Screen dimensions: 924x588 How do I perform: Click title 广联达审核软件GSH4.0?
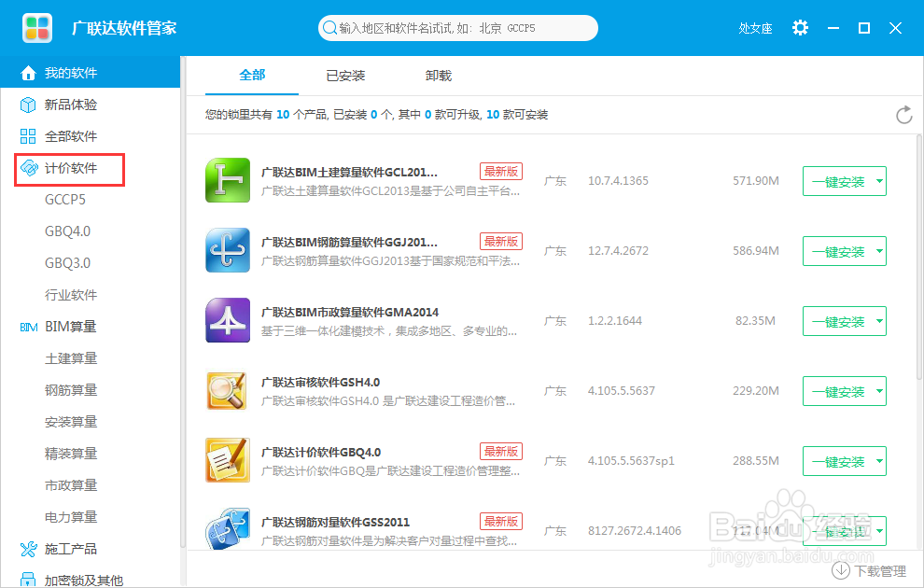[x=320, y=383]
